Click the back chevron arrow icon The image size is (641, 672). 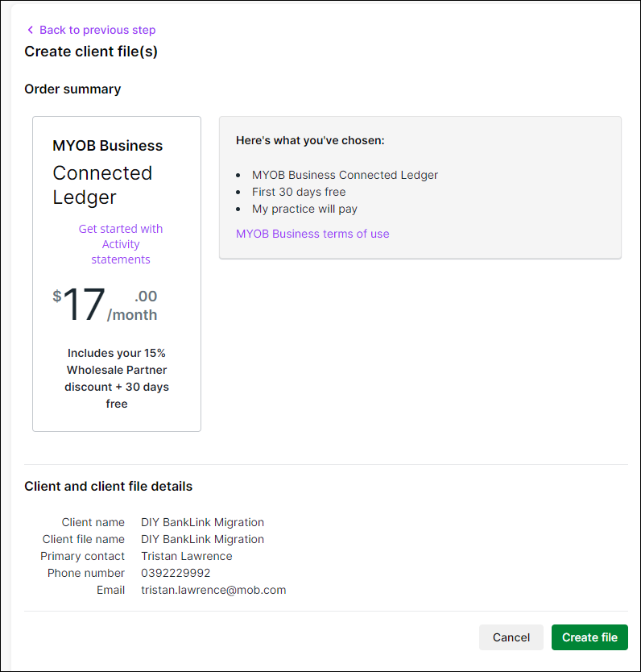[31, 30]
